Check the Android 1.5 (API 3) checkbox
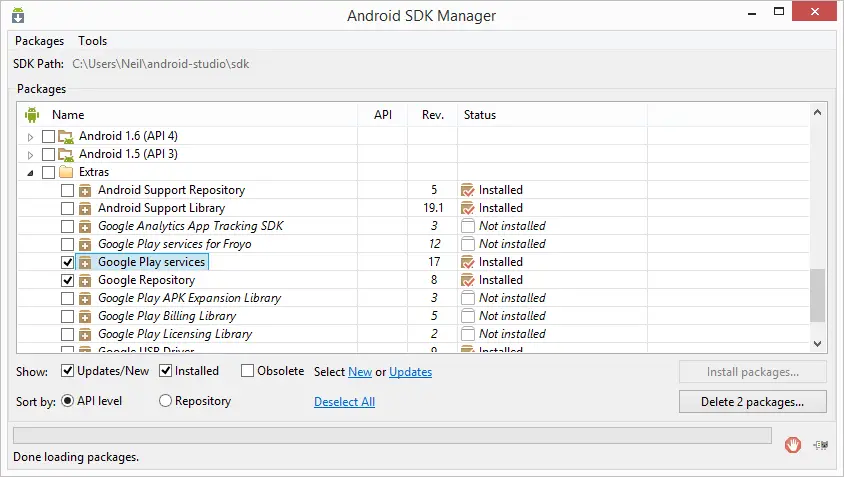 [x=48, y=155]
